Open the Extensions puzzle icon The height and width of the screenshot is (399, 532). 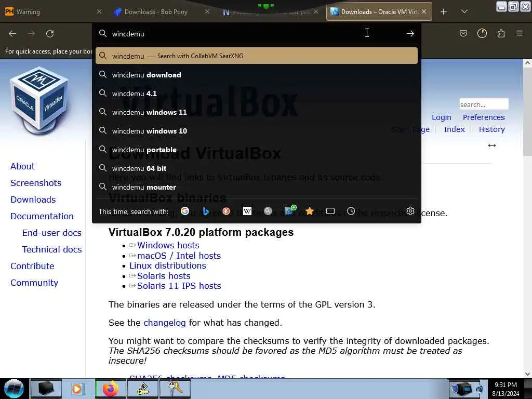pos(501,33)
